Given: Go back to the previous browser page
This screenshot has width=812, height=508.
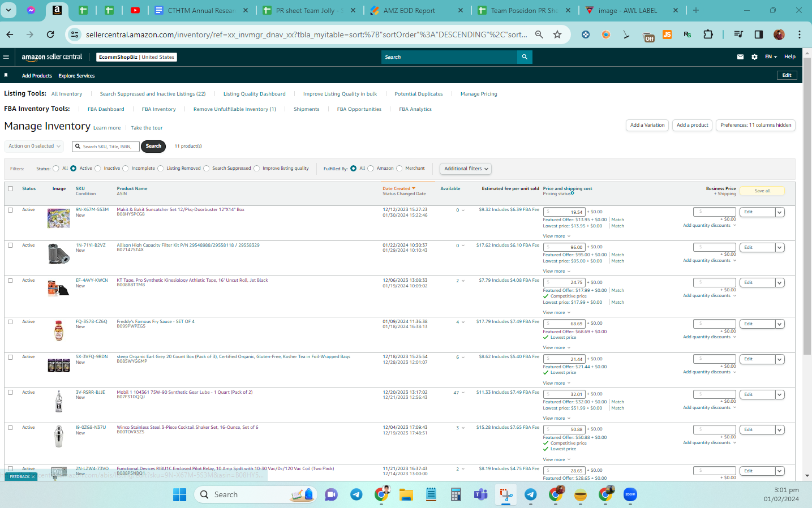Looking at the screenshot, I should 10,35.
